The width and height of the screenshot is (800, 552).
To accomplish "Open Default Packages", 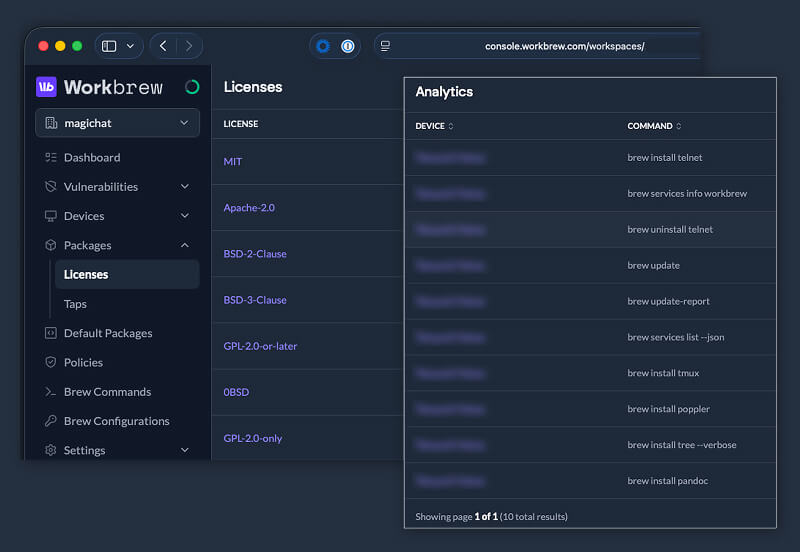I will coord(108,333).
